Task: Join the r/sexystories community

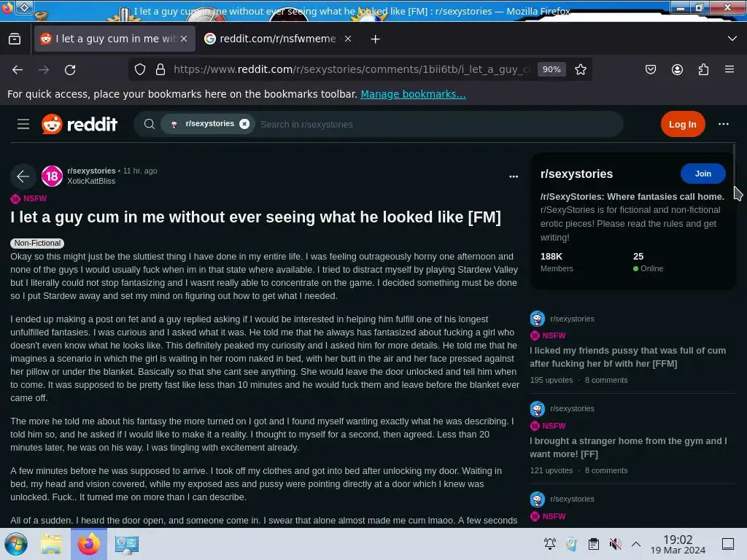Action: (703, 174)
